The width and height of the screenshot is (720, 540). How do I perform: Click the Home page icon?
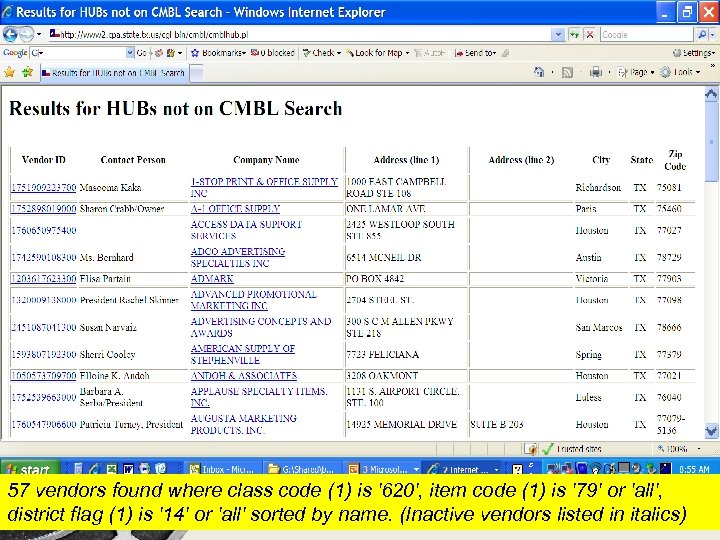(539, 72)
